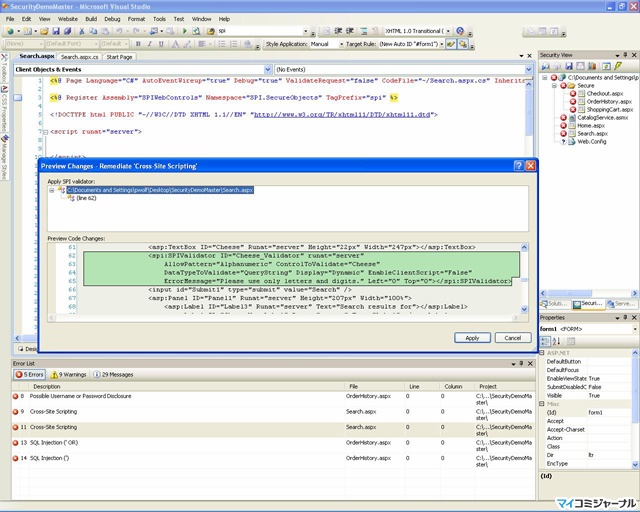Click the Line column header
Screen dimensions: 640x512
(421, 386)
